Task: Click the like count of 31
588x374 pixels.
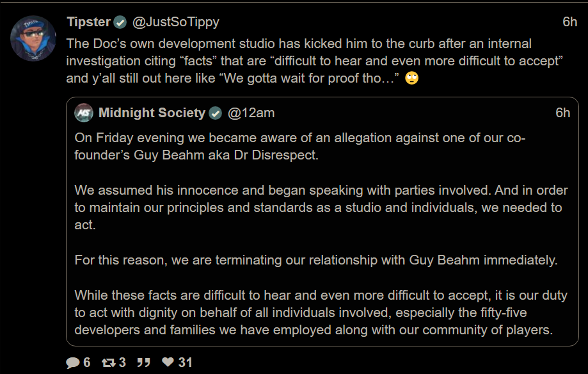Action: [x=185, y=362]
